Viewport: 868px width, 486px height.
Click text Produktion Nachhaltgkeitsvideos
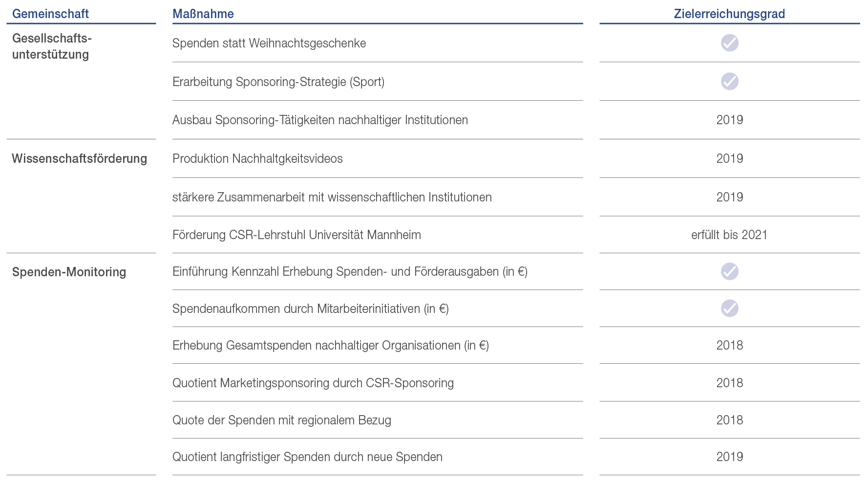click(257, 158)
